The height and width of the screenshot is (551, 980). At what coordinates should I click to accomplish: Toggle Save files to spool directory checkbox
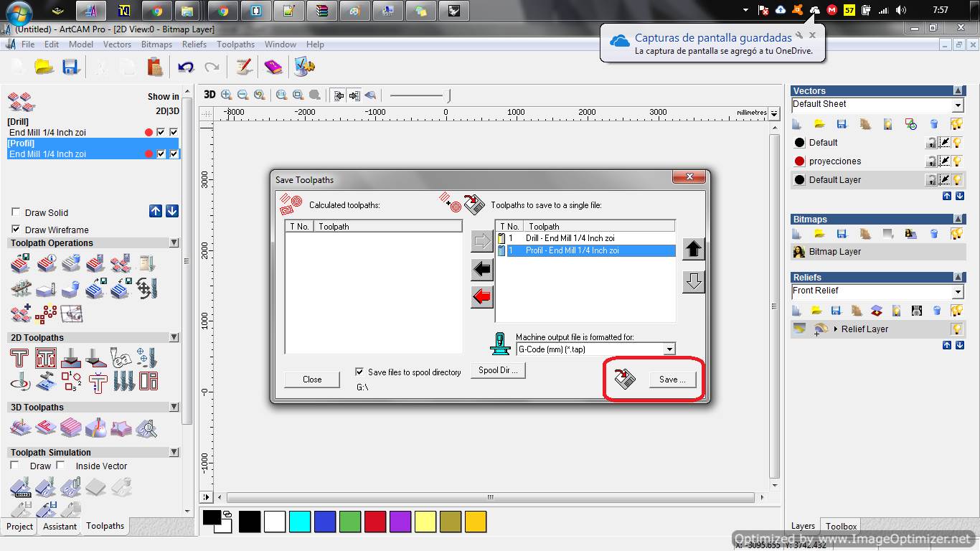[359, 372]
